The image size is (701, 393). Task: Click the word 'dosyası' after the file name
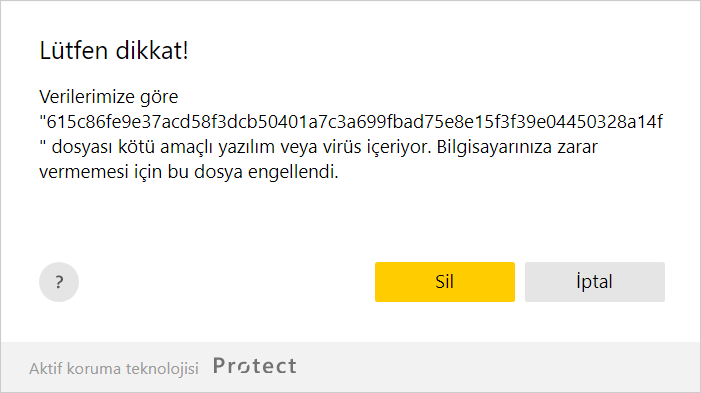tap(82, 147)
